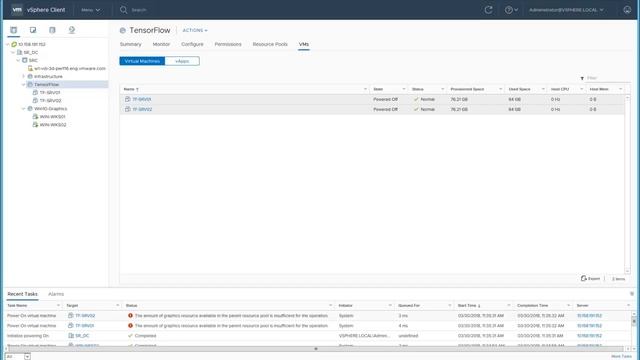Click the More Tasks link
640x360 pixels.
click(621, 356)
